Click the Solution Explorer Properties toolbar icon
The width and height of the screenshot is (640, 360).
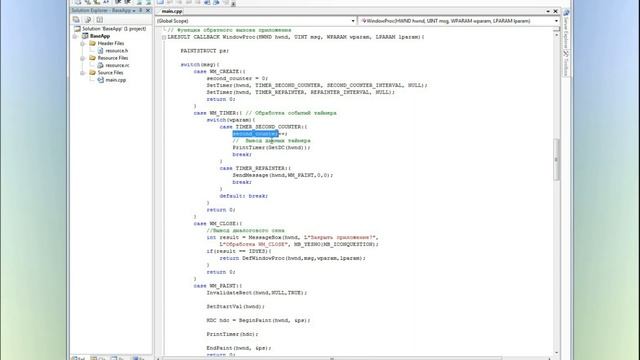(x=76, y=20)
